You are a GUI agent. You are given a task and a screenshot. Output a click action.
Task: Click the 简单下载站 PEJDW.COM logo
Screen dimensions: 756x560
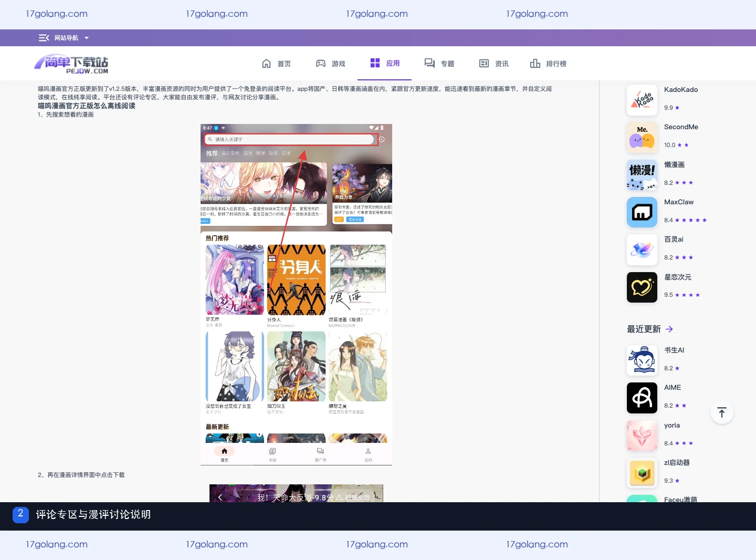[71, 64]
